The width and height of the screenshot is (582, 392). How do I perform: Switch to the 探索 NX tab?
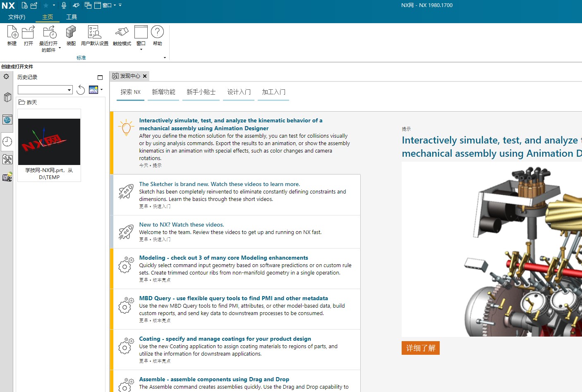[x=130, y=92]
